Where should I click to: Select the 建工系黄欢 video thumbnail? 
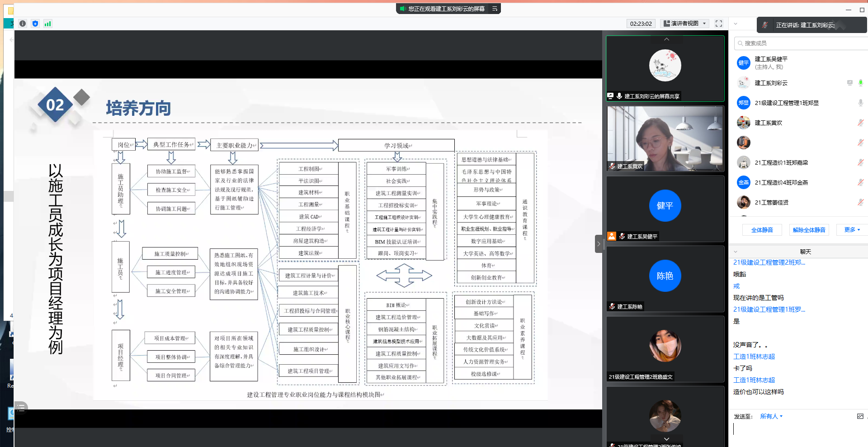coord(665,138)
